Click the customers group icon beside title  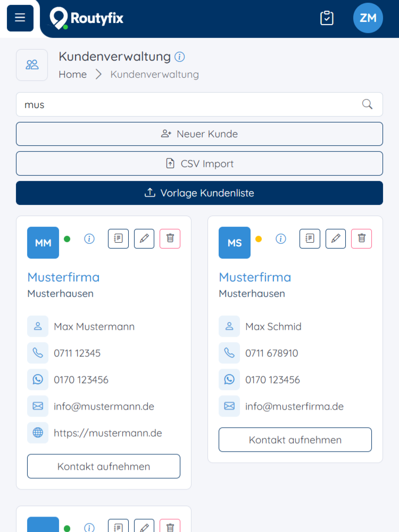[x=32, y=65]
